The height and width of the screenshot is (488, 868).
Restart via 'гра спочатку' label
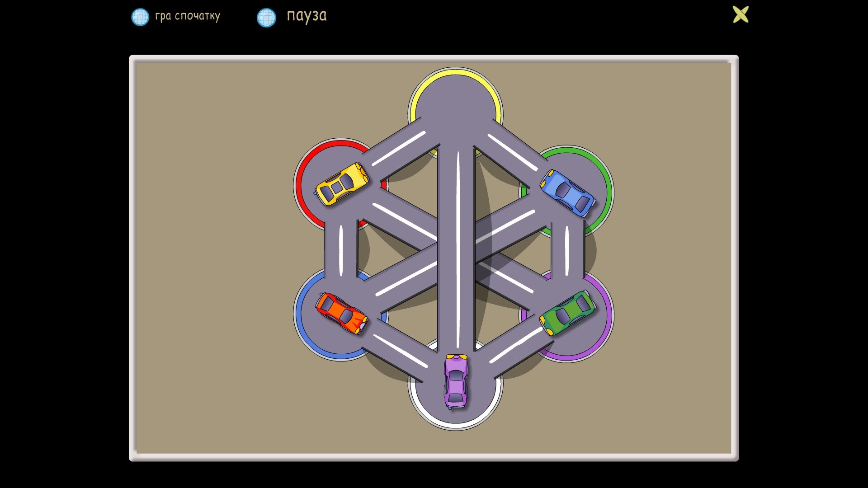point(188,16)
